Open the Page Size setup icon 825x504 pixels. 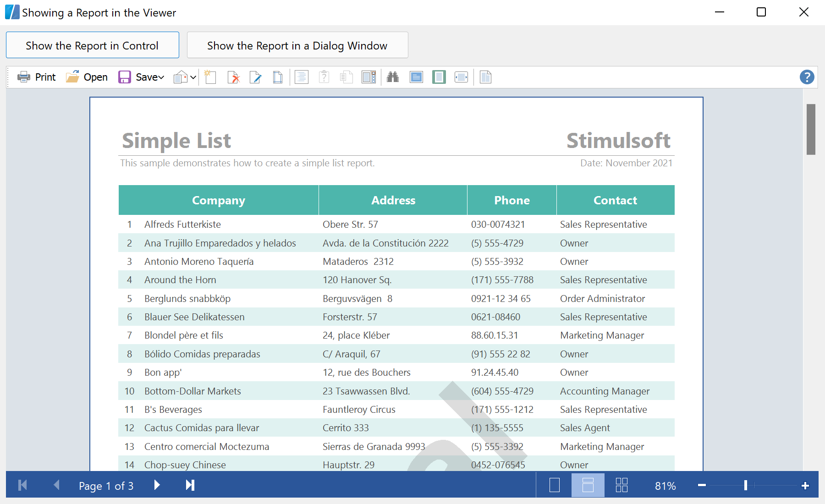(278, 77)
